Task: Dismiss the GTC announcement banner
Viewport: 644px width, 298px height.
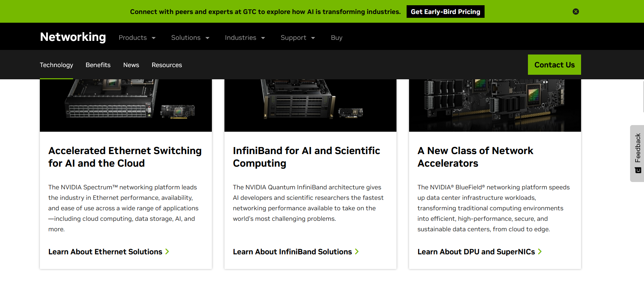Action: (x=575, y=12)
